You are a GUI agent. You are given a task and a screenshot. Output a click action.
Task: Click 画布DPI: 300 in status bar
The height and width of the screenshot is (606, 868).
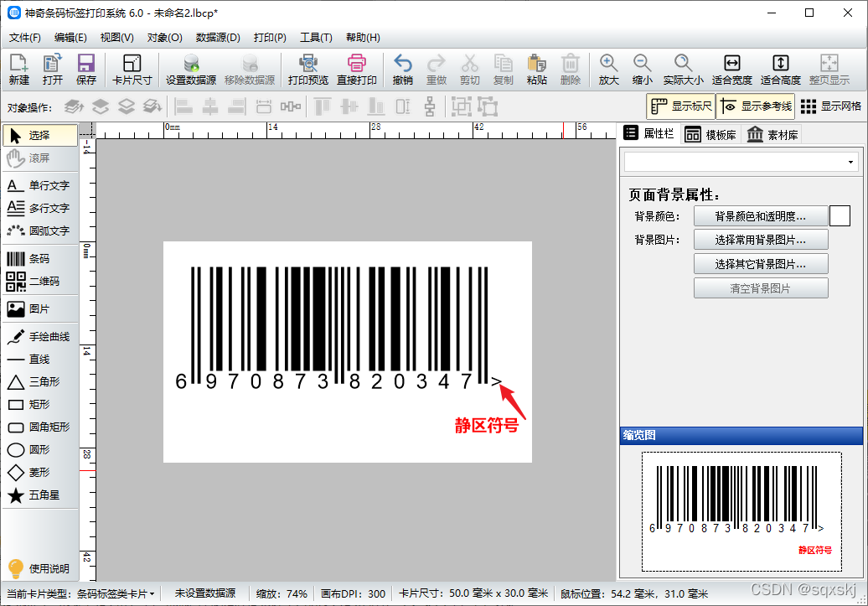(x=353, y=593)
